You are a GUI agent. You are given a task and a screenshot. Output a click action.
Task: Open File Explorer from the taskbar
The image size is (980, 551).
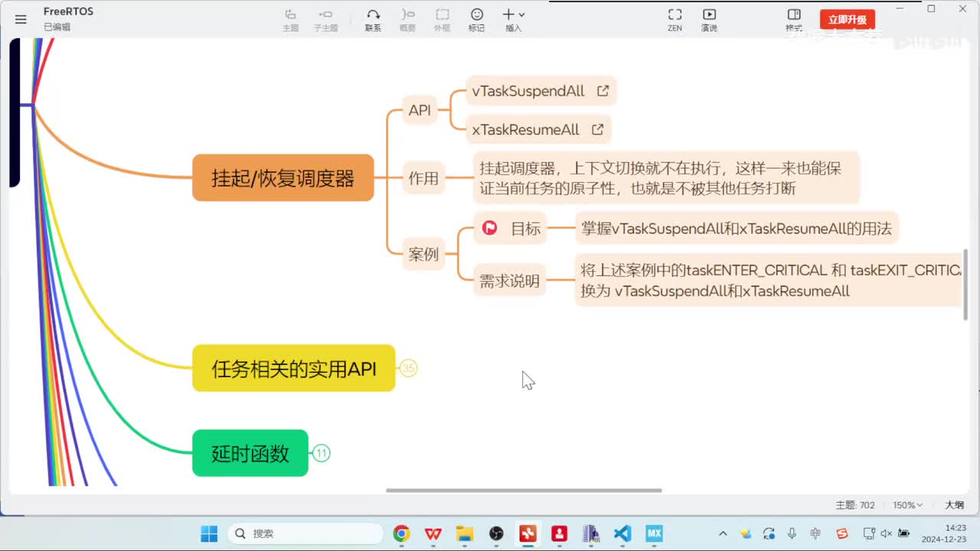465,533
